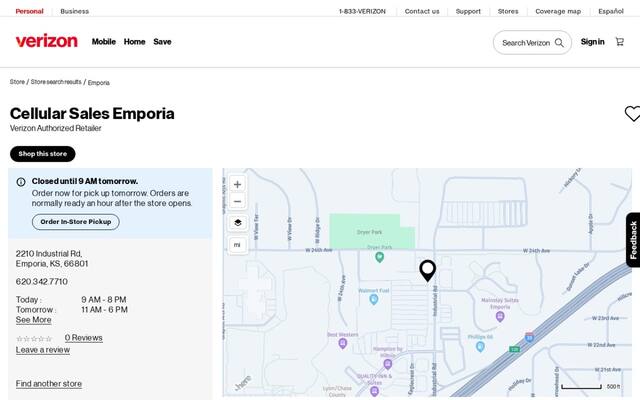Image resolution: width=640 pixels, height=400 pixels.
Task: Switch to the Business tab
Action: [x=74, y=11]
